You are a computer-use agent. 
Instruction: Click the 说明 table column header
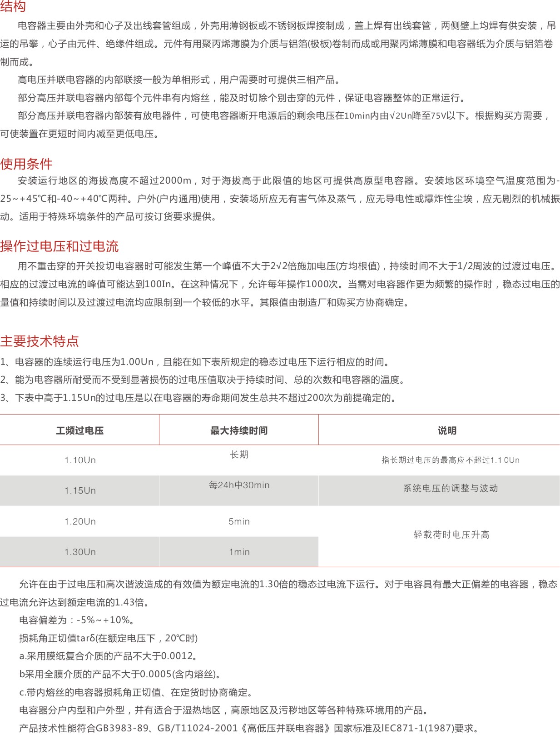pyautogui.click(x=447, y=430)
